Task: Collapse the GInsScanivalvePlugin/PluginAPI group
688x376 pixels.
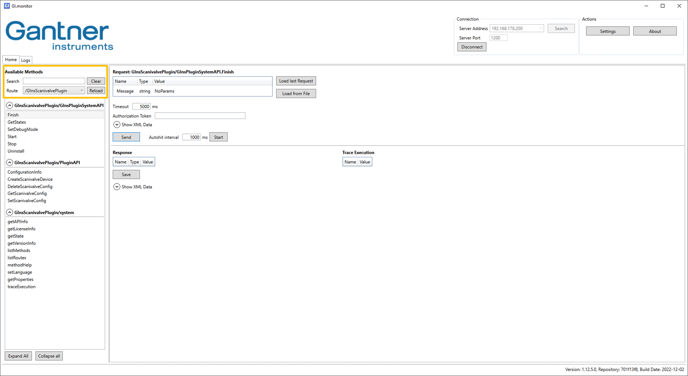Action: coord(9,162)
